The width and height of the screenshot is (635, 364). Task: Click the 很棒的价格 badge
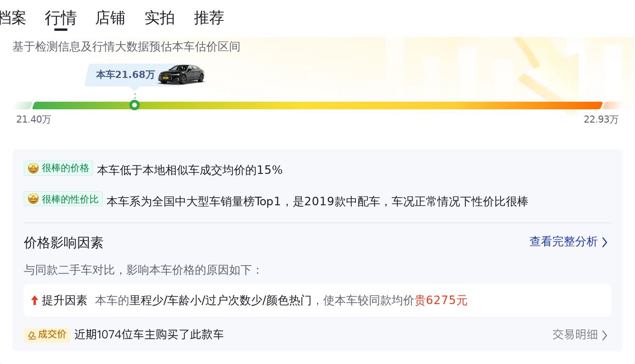[x=58, y=168]
